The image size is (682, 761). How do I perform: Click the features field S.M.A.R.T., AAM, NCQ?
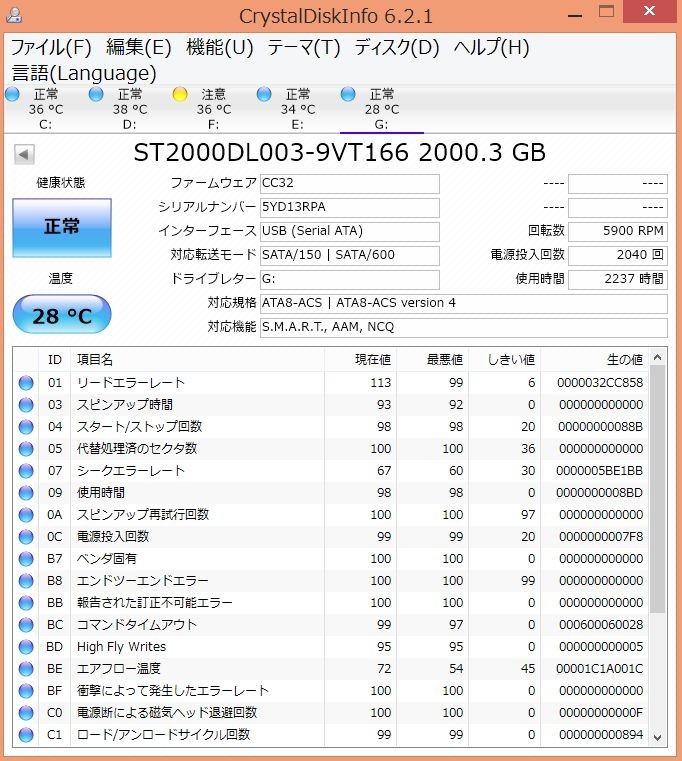click(x=464, y=327)
